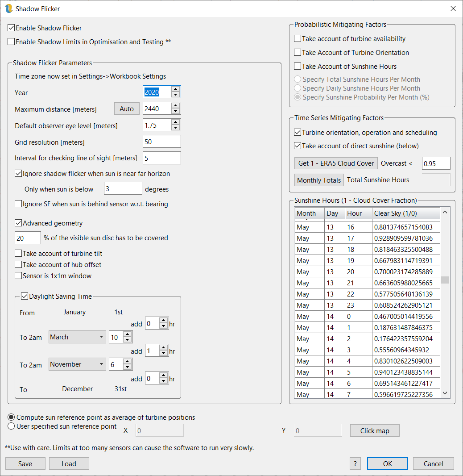The image size is (463, 476).
Task: Open the March month dropdown
Action: [77, 337]
